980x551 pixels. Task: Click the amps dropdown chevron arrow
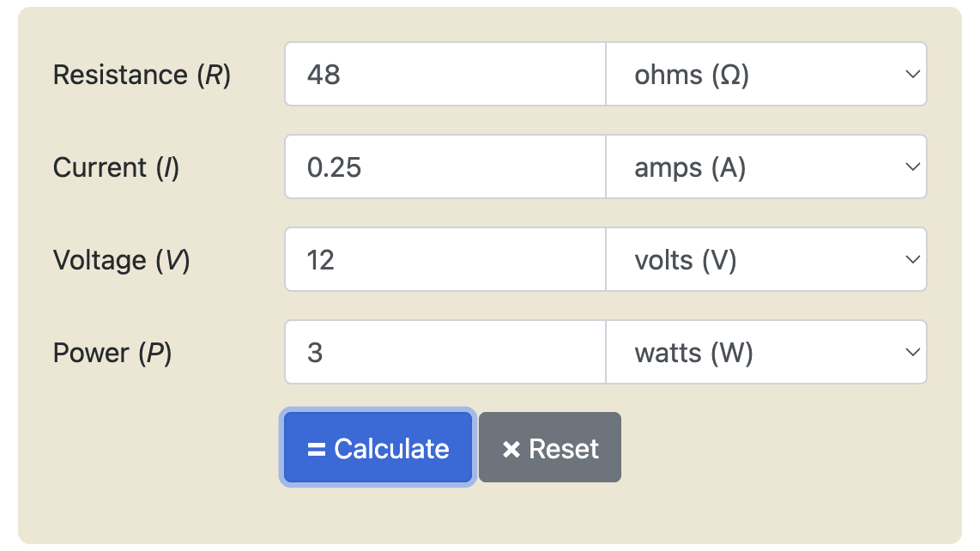pyautogui.click(x=912, y=167)
